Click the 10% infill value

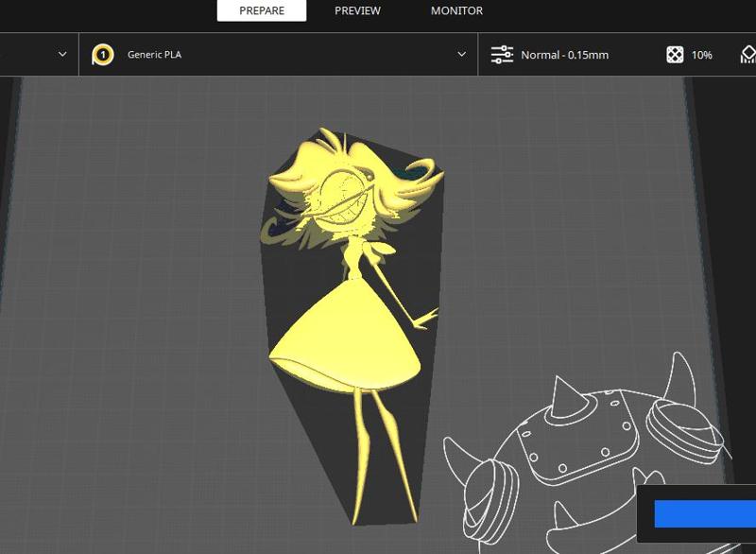[701, 55]
